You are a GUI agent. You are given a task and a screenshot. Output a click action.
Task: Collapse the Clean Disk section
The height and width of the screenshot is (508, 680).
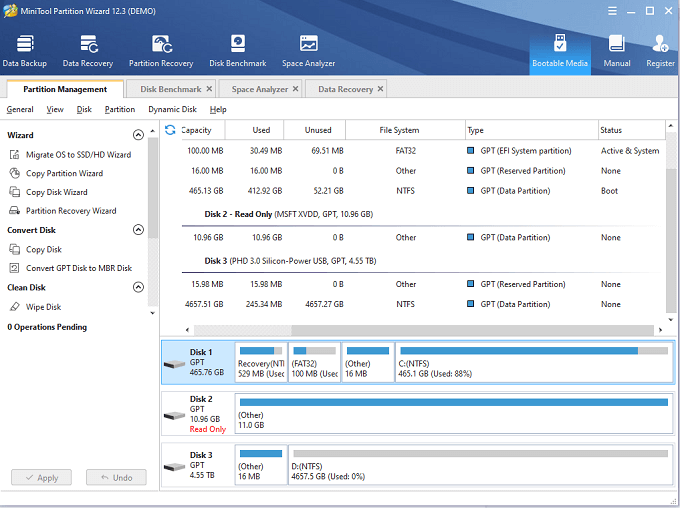138,287
